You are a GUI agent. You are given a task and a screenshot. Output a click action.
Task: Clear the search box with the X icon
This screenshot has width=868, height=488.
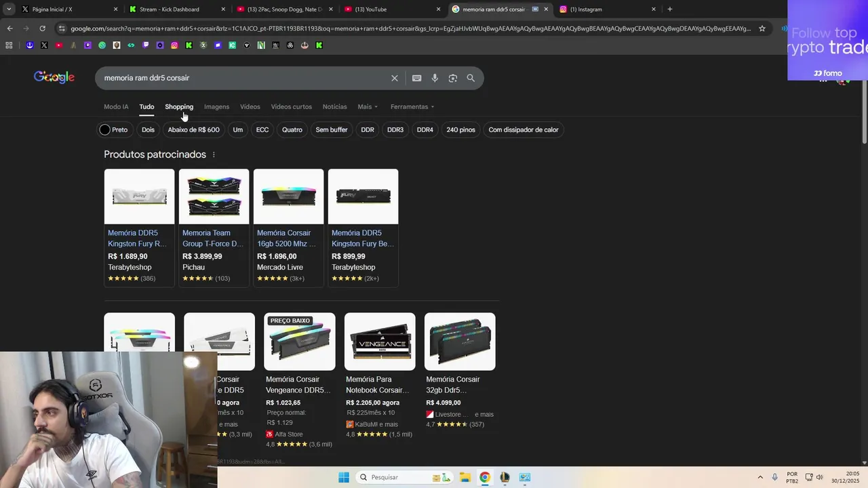pos(395,78)
